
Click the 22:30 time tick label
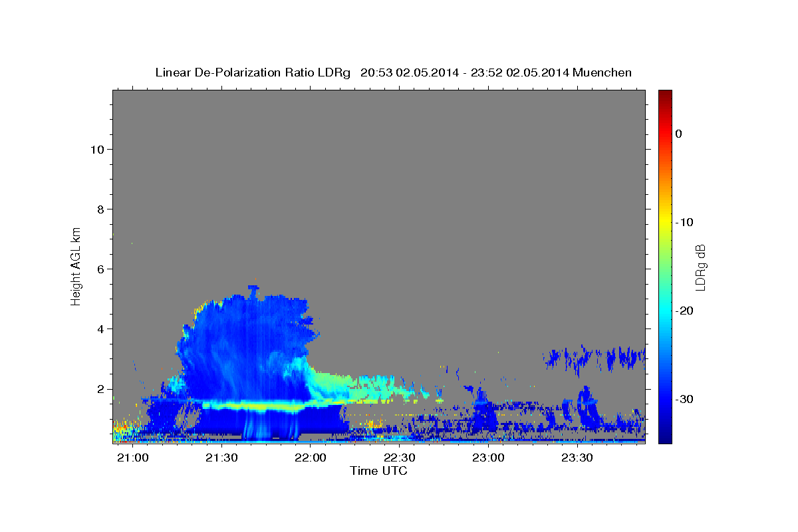[x=400, y=458]
